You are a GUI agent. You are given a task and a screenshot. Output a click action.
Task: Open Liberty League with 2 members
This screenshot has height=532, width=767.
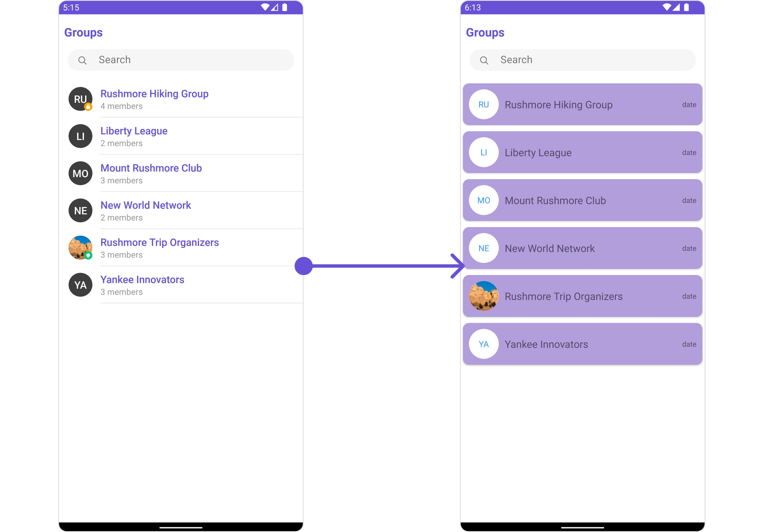[x=185, y=136]
